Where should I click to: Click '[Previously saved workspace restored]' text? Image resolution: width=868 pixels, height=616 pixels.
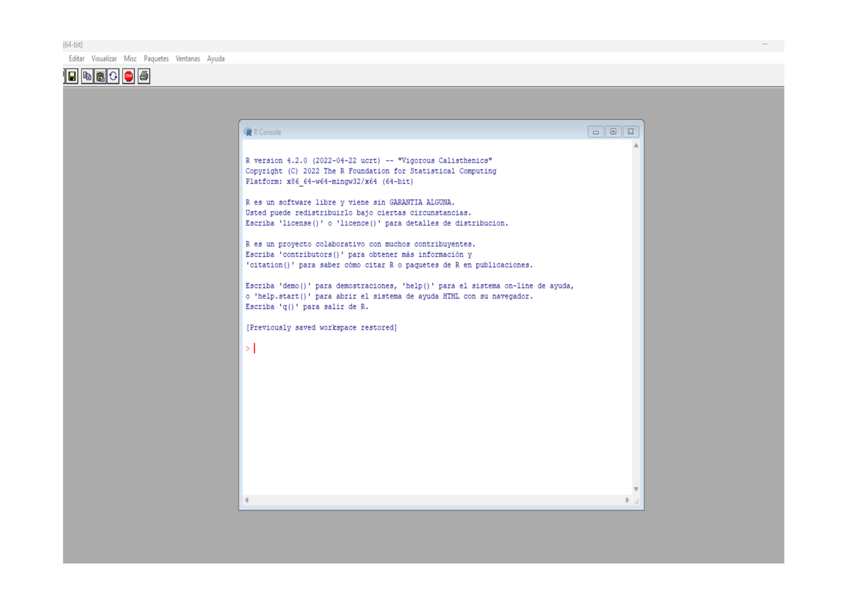click(321, 328)
